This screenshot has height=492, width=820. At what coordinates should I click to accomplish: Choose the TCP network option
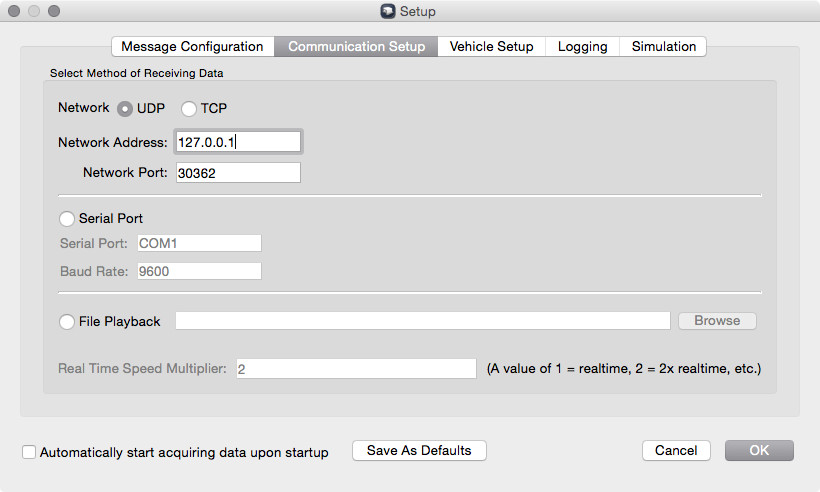click(189, 108)
